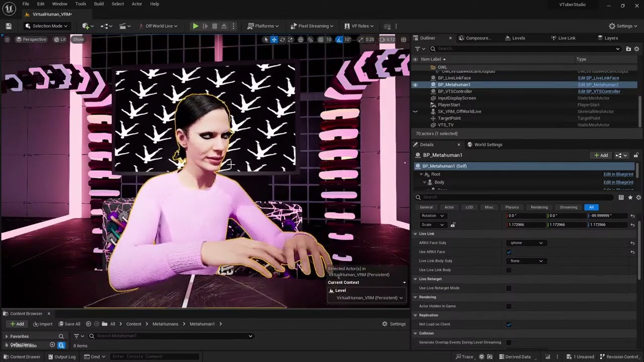Viewport: 644px width, 362px height.
Task: Open the Build menu
Action: (99, 4)
